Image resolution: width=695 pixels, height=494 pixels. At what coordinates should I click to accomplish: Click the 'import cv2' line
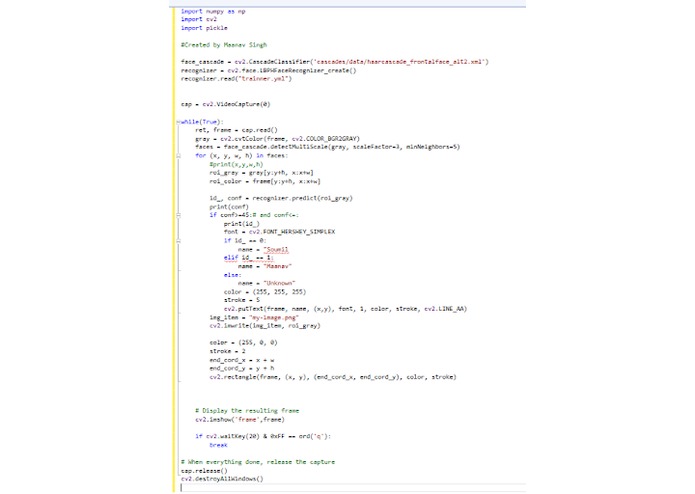(199, 19)
